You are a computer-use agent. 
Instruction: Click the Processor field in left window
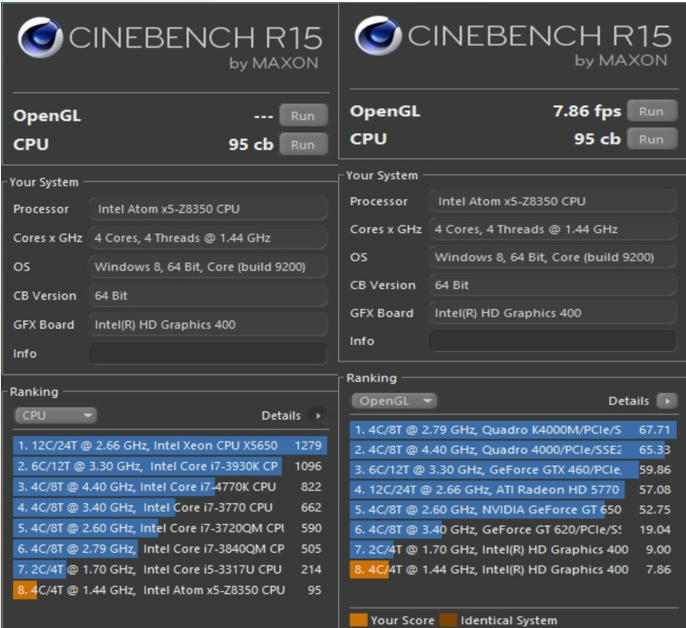pos(208,209)
